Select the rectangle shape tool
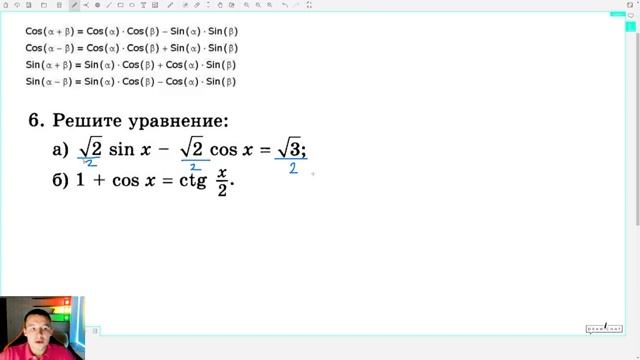 pos(120,5)
